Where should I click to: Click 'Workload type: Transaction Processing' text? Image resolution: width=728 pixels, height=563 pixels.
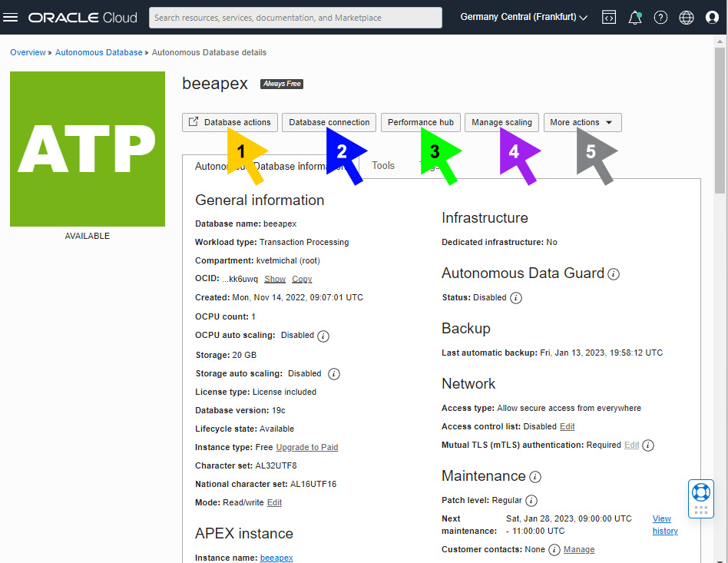coord(272,243)
